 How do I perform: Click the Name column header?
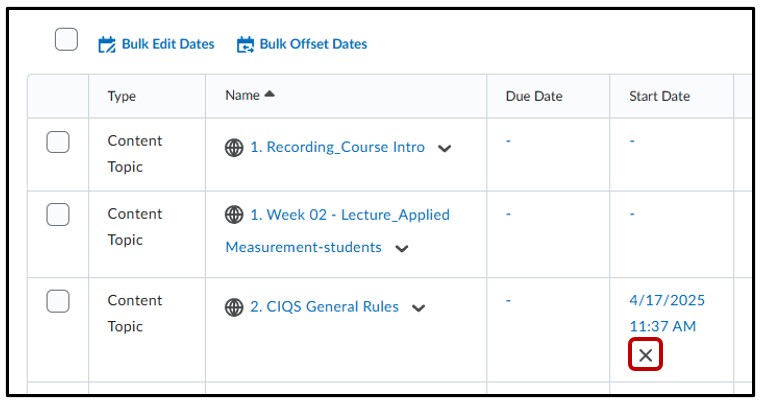click(x=242, y=95)
